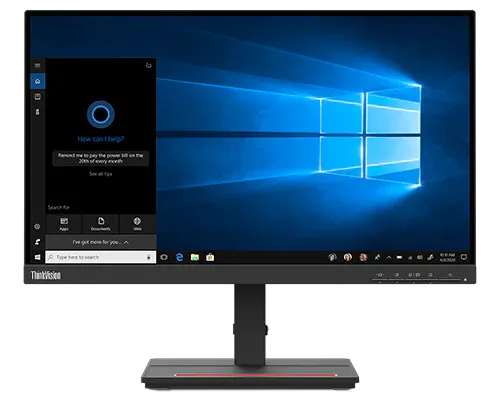This screenshot has height=400, width=500.
Task: Click the battery icon in the tray
Action: [399, 257]
